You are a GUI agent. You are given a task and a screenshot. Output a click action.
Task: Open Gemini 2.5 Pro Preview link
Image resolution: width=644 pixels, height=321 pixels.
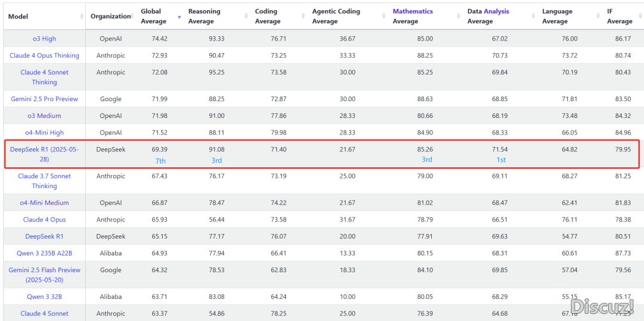44,99
